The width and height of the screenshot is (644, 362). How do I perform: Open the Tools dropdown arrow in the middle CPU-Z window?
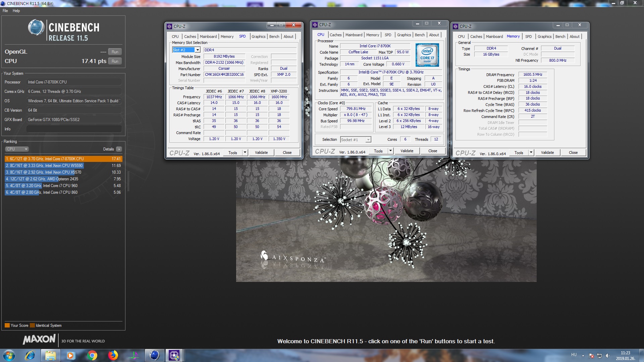pos(390,151)
